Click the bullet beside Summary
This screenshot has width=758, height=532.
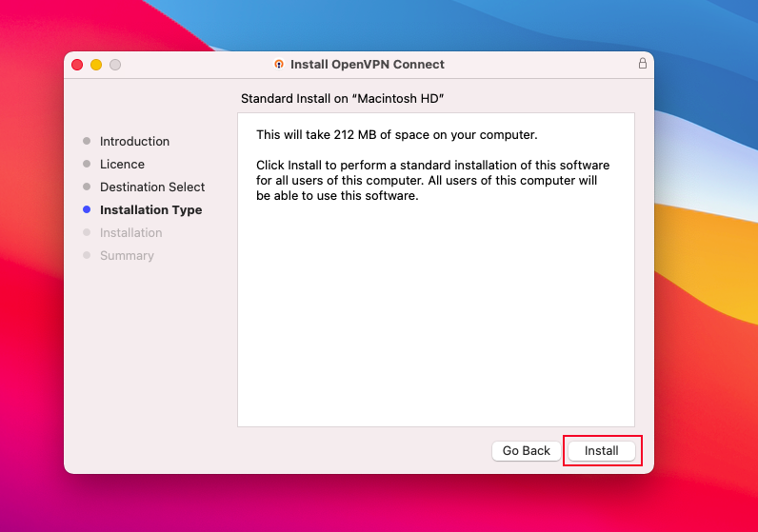tap(87, 255)
